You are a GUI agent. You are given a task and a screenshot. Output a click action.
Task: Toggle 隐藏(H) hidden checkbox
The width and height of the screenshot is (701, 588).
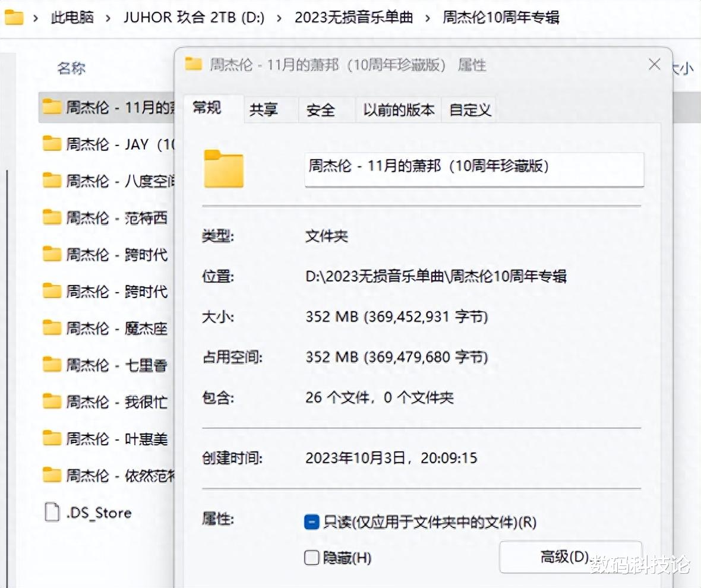coord(311,558)
